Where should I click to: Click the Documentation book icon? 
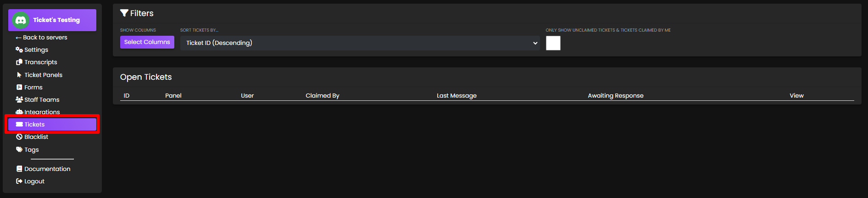coord(19,169)
